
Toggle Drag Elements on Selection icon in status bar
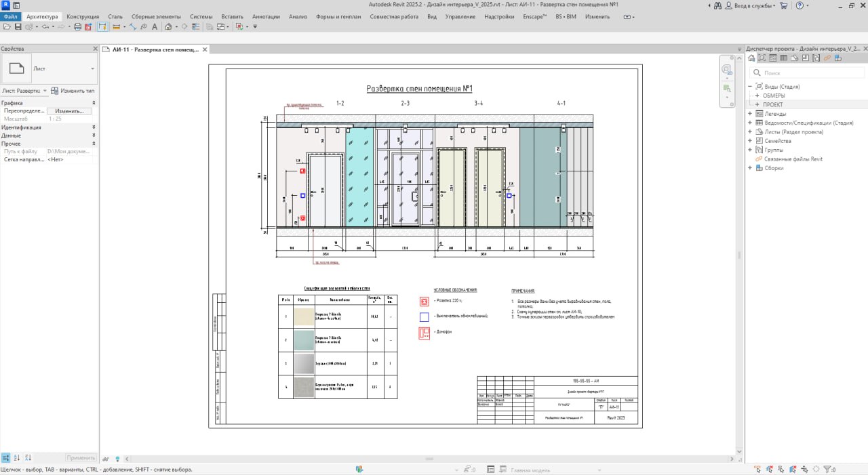804,470
